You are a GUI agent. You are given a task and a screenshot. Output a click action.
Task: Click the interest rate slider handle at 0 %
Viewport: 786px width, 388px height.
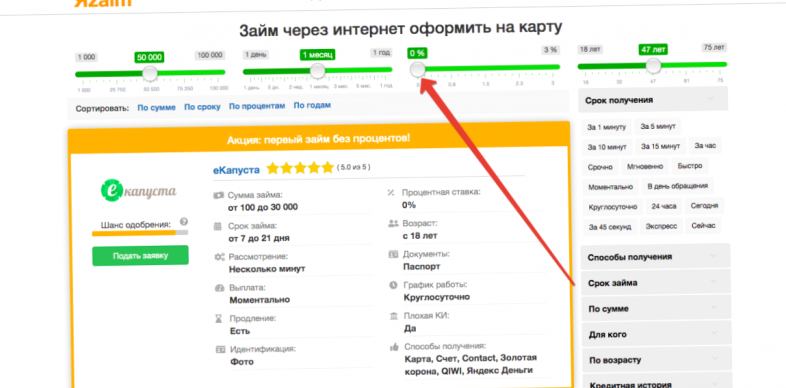[418, 69]
